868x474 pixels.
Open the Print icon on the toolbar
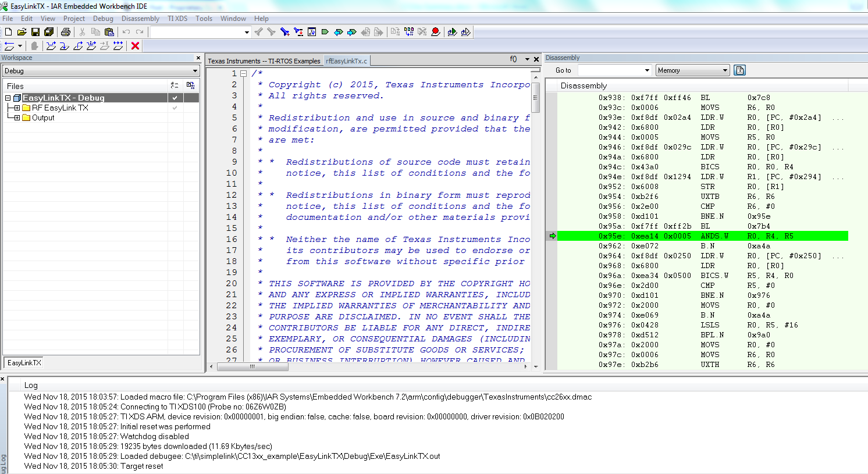point(66,32)
